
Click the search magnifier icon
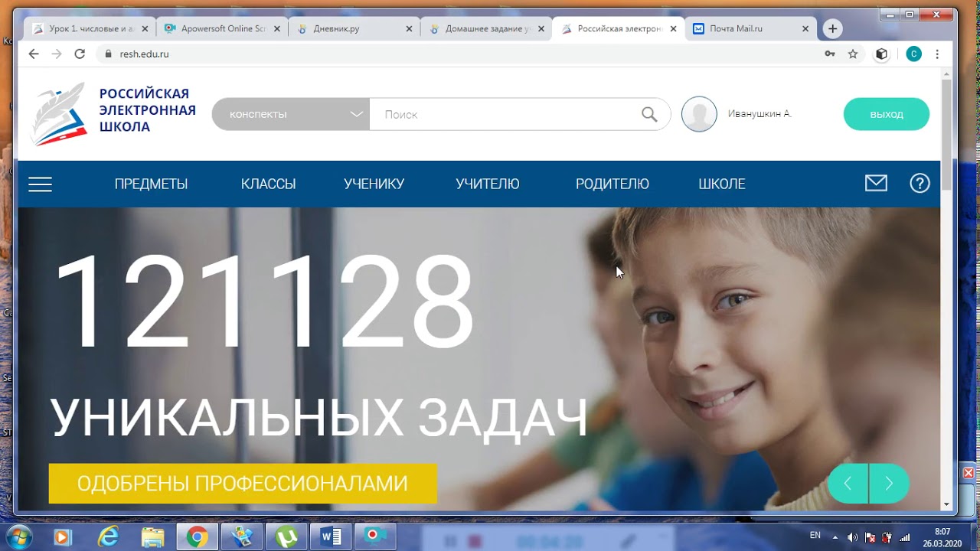(649, 114)
